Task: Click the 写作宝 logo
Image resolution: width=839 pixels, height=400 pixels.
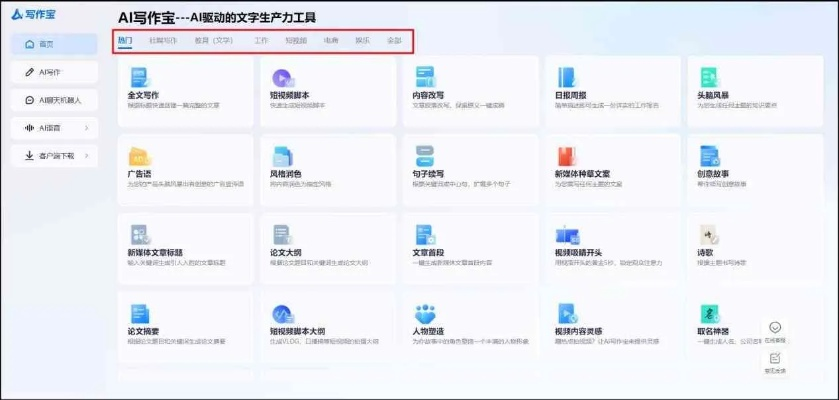Action: pyautogui.click(x=33, y=14)
